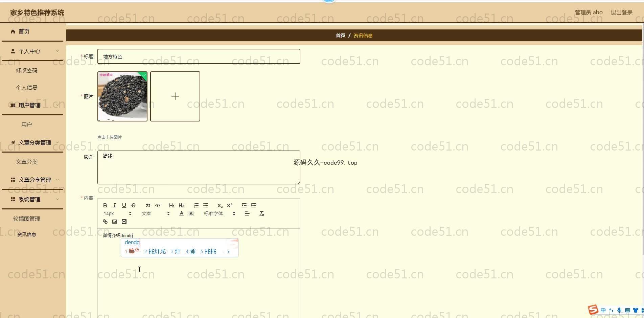Collapse the 文章分类管理 menu chevron
Screen dimensions: 644x318
click(x=57, y=142)
